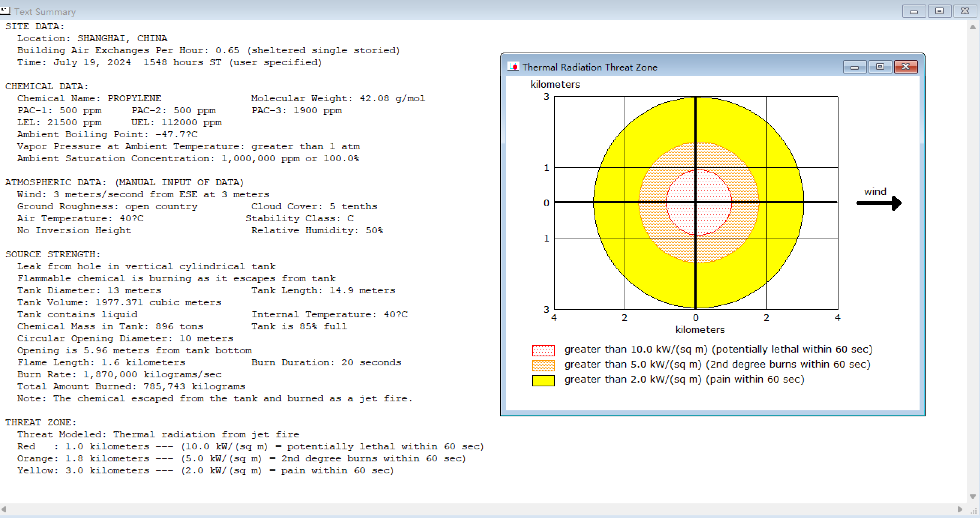This screenshot has width=980, height=518.
Task: Click the red 10.0 kW legend swatch
Action: click(543, 350)
